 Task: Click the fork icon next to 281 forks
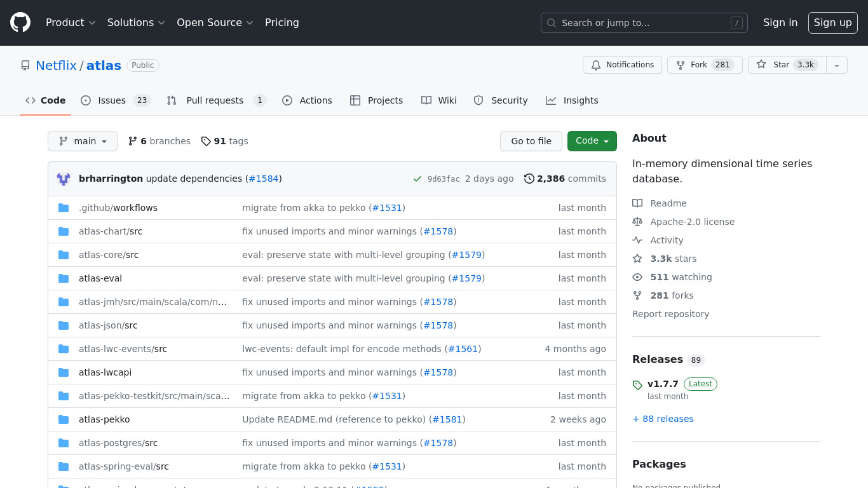(637, 295)
